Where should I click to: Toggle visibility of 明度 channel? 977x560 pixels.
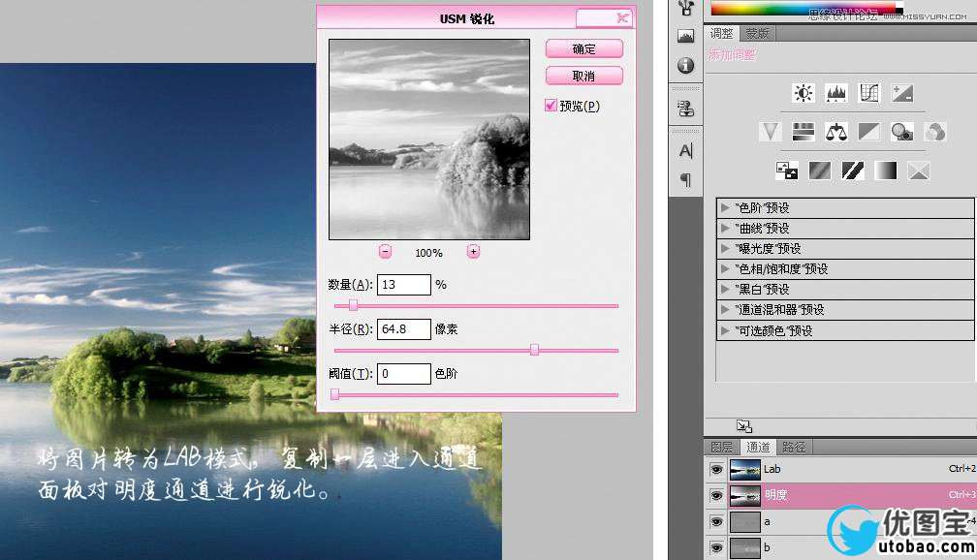[x=716, y=496]
